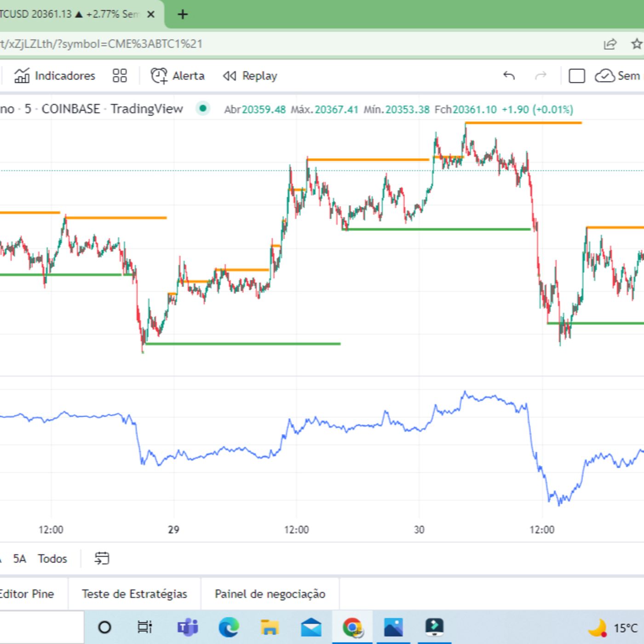Click the green market status dot
The width and height of the screenshot is (644, 644).
[202, 109]
